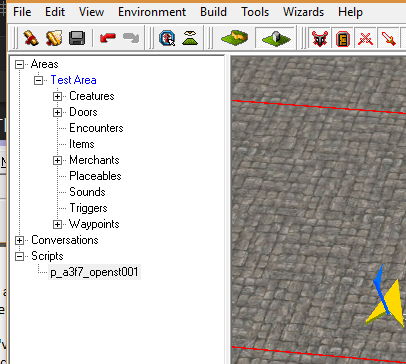Viewport: 406px width, 364px height.
Task: Click the grey redo arrow icon
Action: click(x=131, y=38)
